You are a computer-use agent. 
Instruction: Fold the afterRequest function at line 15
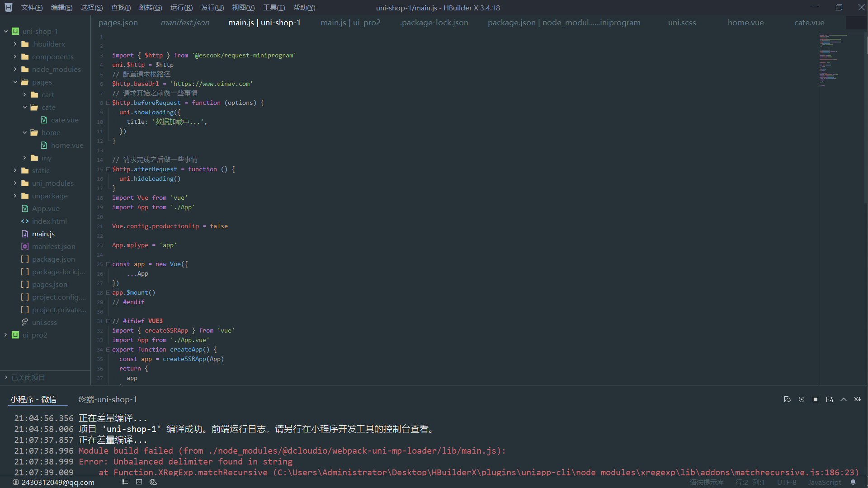click(108, 169)
